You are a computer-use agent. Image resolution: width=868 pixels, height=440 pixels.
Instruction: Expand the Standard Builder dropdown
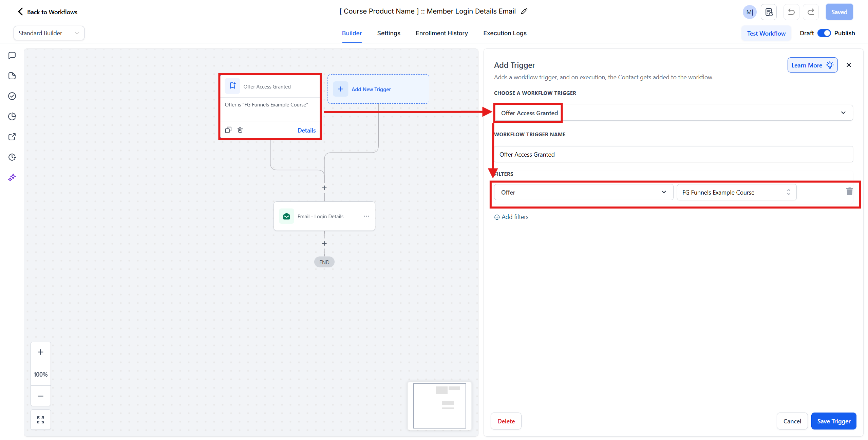pyautogui.click(x=49, y=33)
